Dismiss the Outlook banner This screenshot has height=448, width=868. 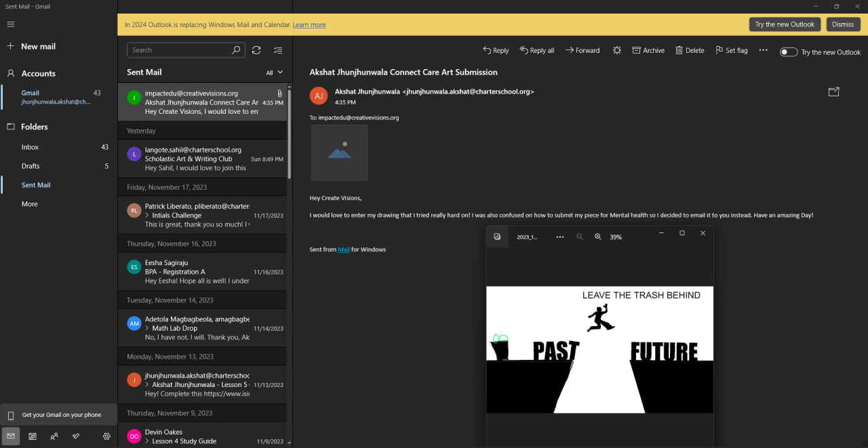[843, 24]
